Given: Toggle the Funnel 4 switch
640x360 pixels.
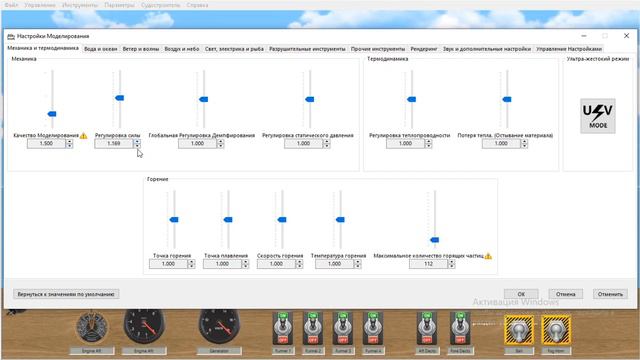Looking at the screenshot, I should pos(373,328).
